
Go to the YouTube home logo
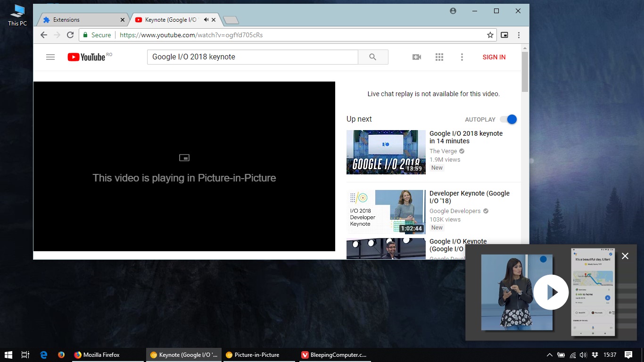pyautogui.click(x=86, y=57)
